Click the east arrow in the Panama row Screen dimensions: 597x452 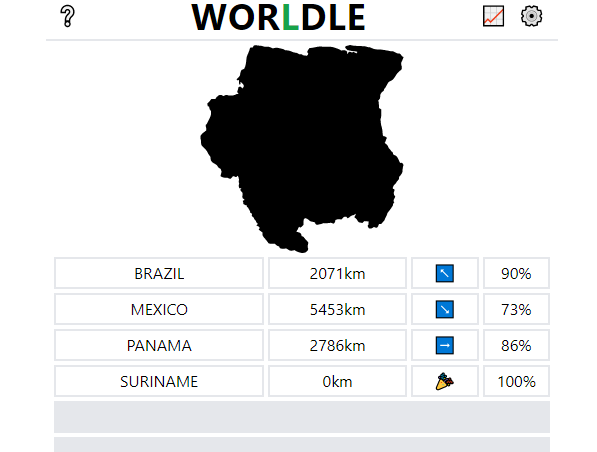pos(444,345)
